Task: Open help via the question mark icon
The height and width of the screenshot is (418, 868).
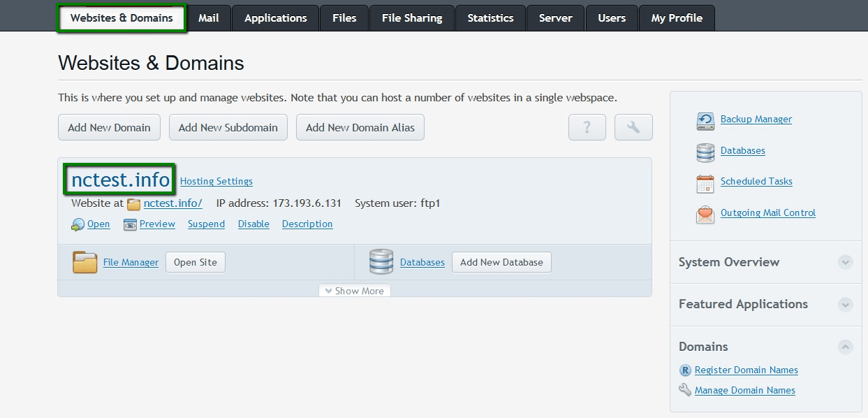Action: point(587,127)
